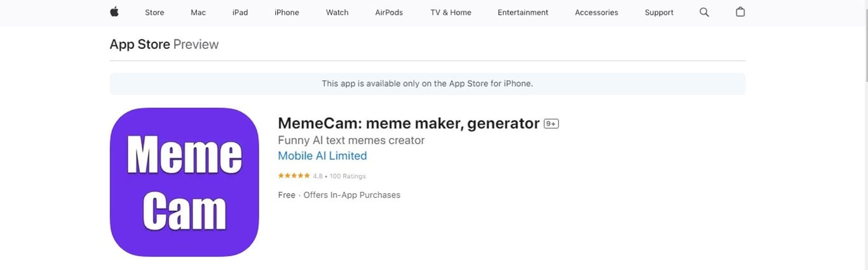Open the search magnifier icon
Screen dimensions: 868x270
click(704, 12)
